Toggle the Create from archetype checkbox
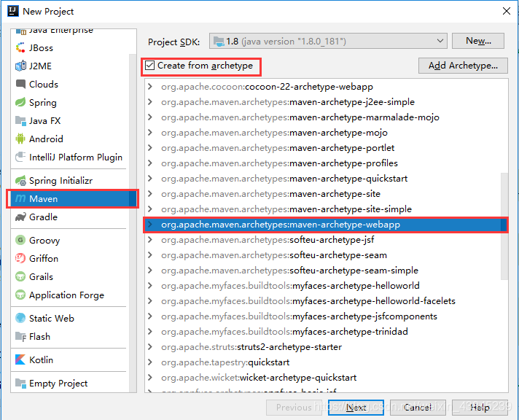The width and height of the screenshot is (519, 420). point(149,65)
